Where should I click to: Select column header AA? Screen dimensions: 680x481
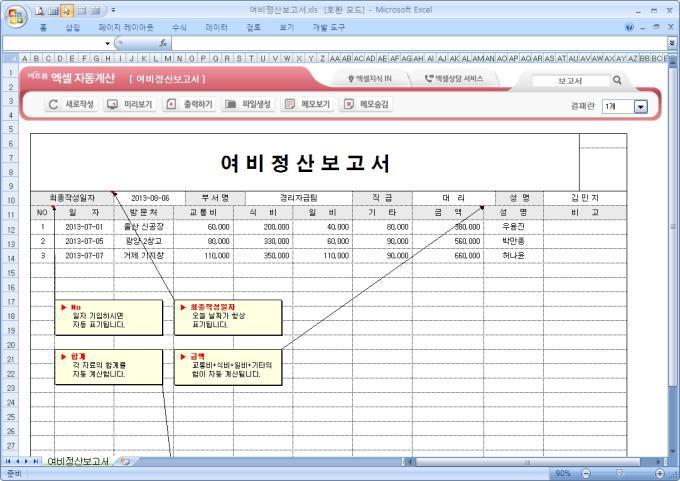click(334, 58)
